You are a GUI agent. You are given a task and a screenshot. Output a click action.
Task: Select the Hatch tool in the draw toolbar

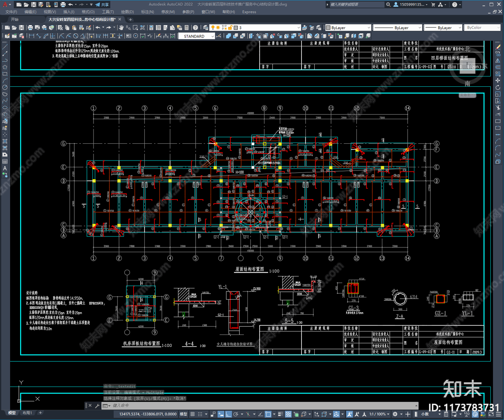click(x=5, y=141)
